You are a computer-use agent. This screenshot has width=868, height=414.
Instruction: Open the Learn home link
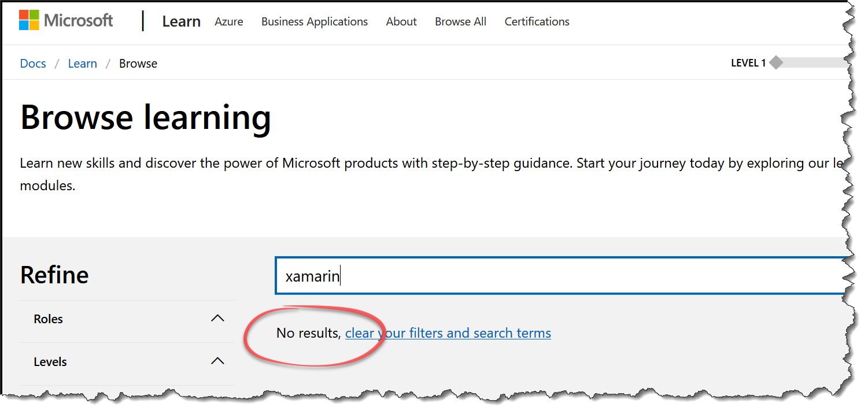coord(181,21)
